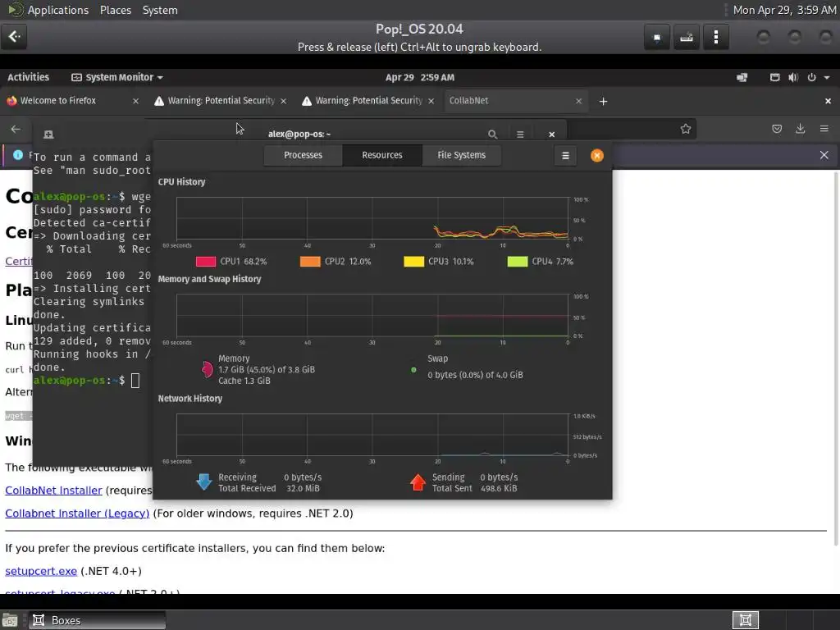
Task: Click the Receiving blue arrow swatch
Action: (x=204, y=482)
